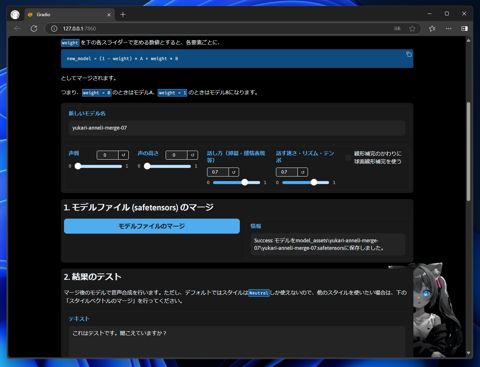The height and width of the screenshot is (367, 480).
Task: Click the テキスト box with これはテストです
Action: coord(237,342)
